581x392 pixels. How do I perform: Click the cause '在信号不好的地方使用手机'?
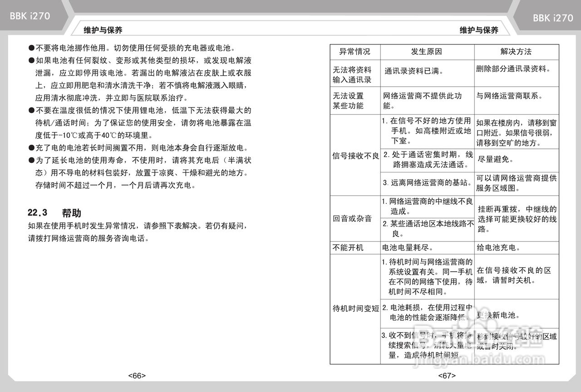[426, 131]
